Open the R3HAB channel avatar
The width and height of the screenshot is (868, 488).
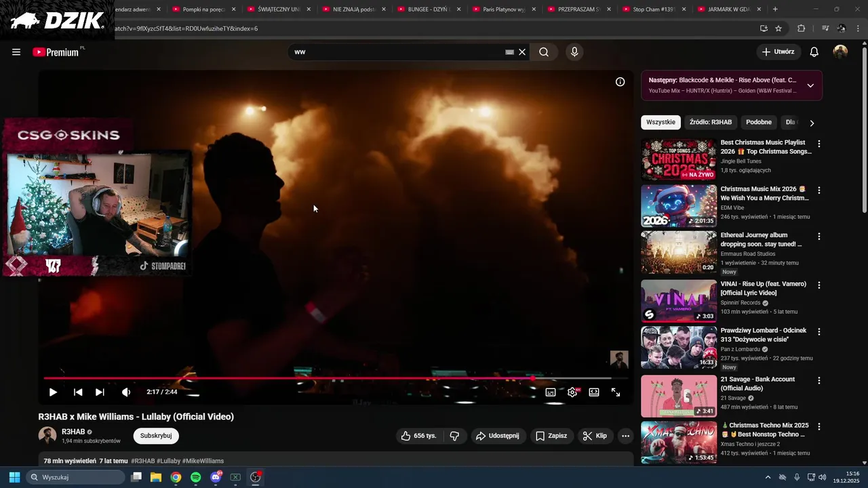pos(47,436)
